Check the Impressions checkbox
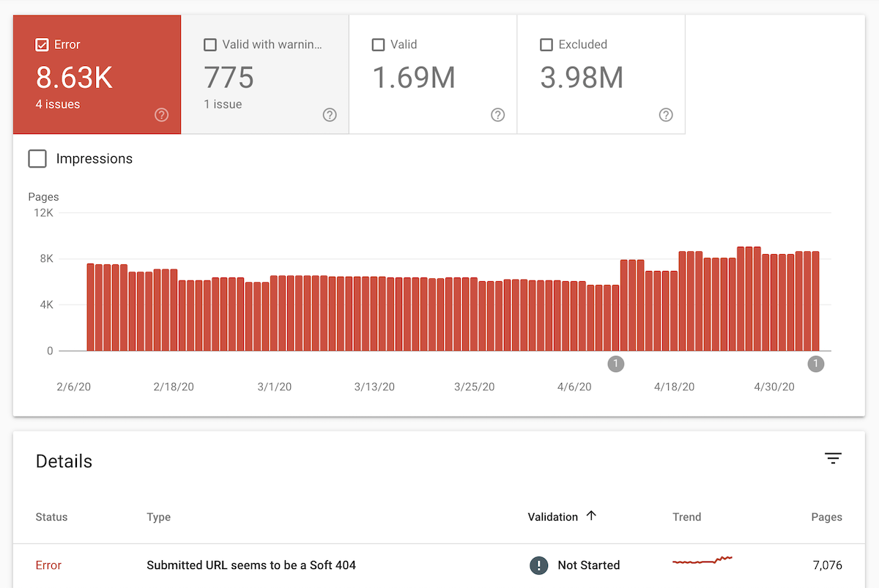The image size is (879, 588). (x=37, y=158)
